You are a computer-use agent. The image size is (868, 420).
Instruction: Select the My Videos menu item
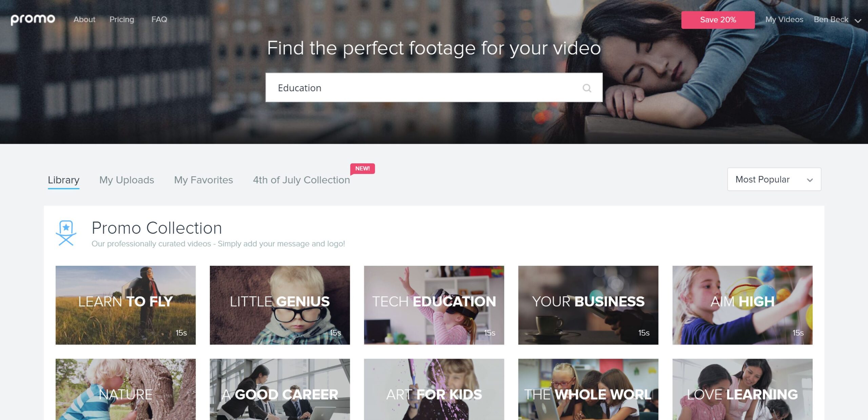[784, 19]
